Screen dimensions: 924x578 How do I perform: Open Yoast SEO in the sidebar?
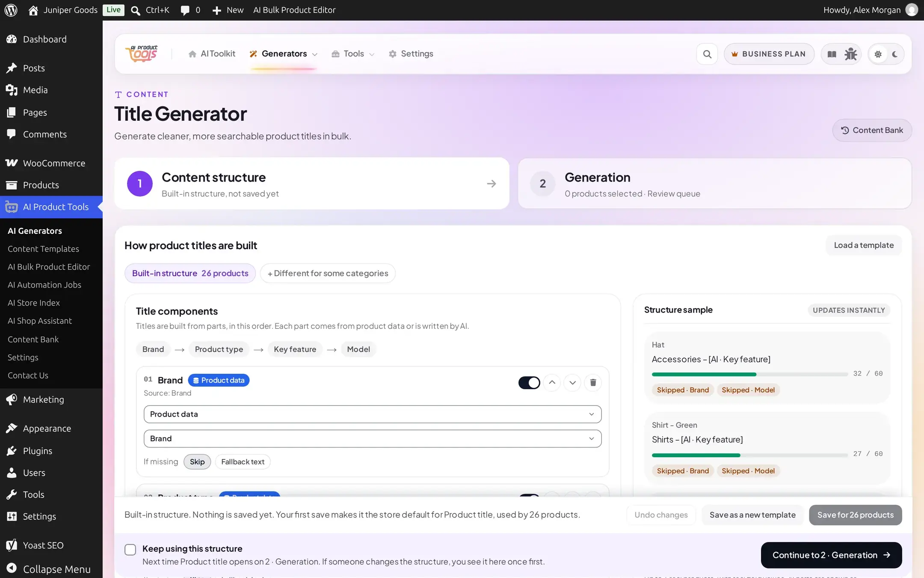click(51, 545)
